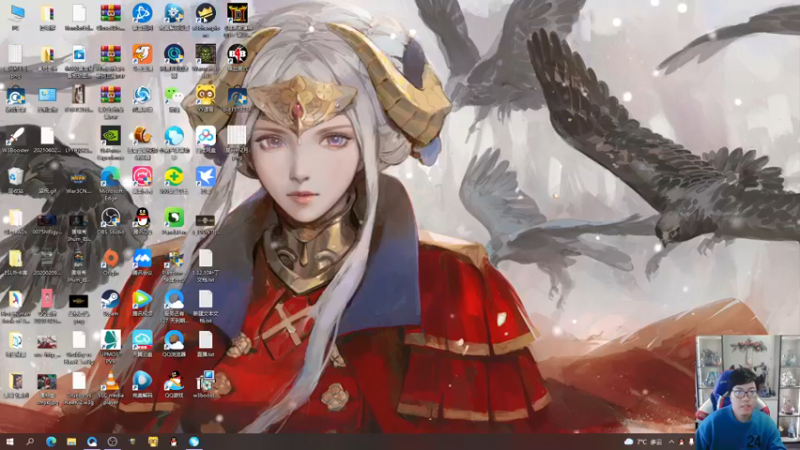This screenshot has height=450, width=800.
Task: Open the 20210602 text file
Action: click(47, 136)
